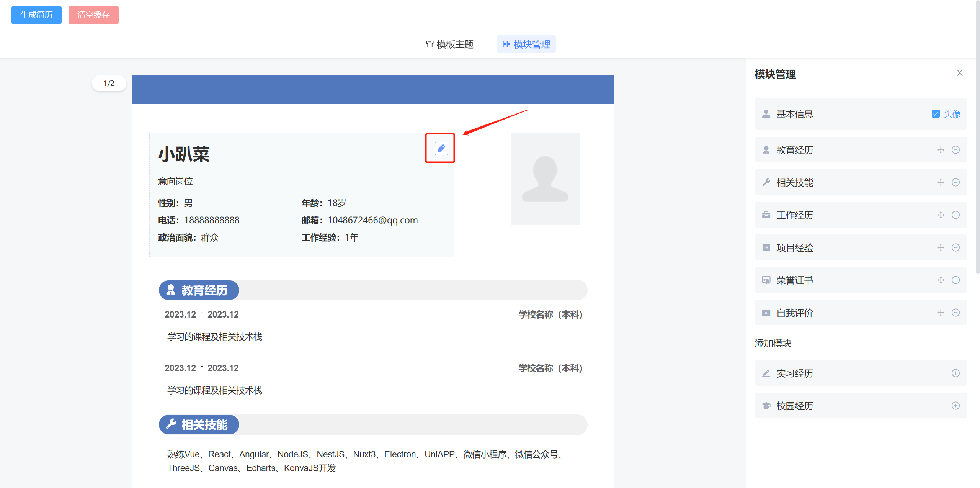Switch to the 模板主题 tab
980x488 pixels.
(x=450, y=44)
